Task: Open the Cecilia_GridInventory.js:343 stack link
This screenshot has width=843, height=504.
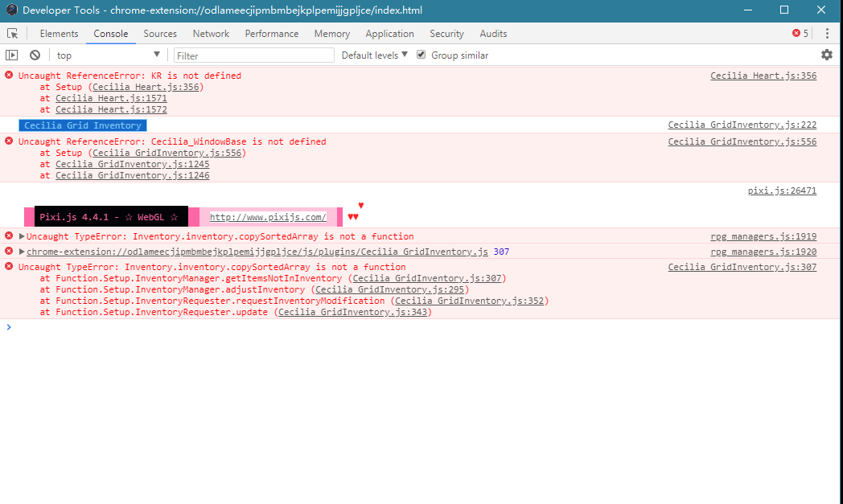Action: [352, 312]
